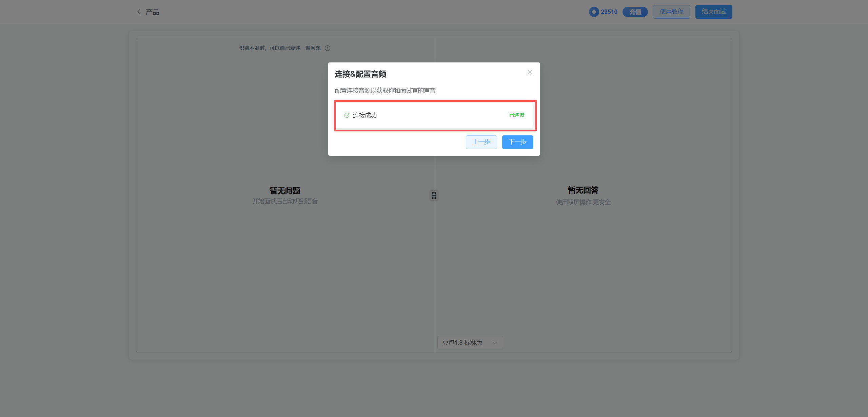Click the blue diamond coin icon
Screen dimensions: 868x417
click(594, 12)
